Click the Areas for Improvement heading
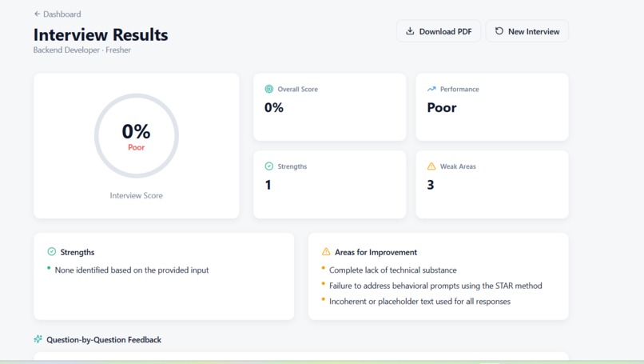Image resolution: width=644 pixels, height=364 pixels. click(376, 252)
